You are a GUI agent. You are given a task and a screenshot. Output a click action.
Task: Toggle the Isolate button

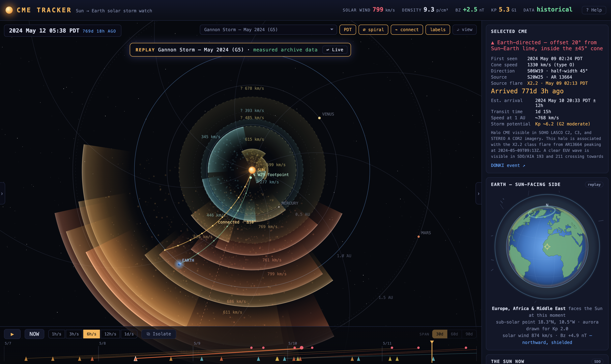point(159,334)
